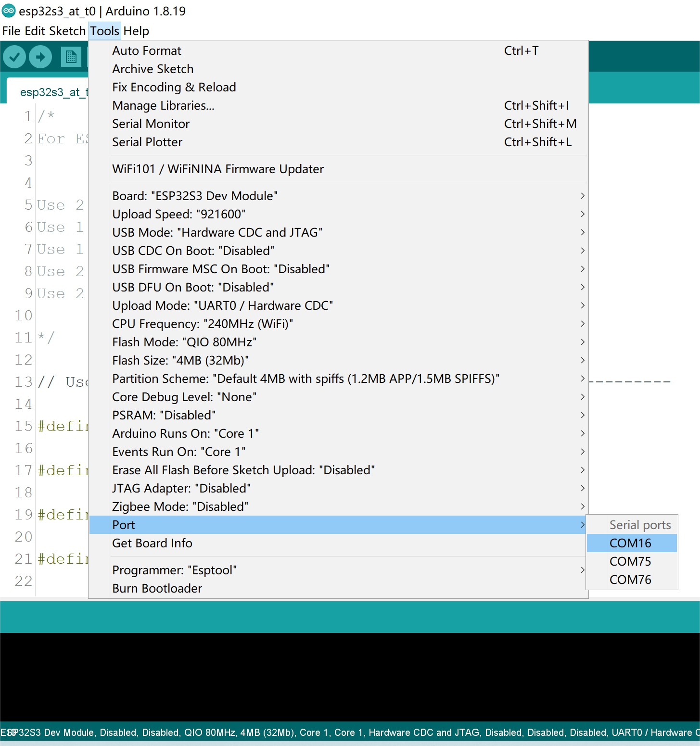Select serial port COM16
The height and width of the screenshot is (746, 700).
pos(632,543)
